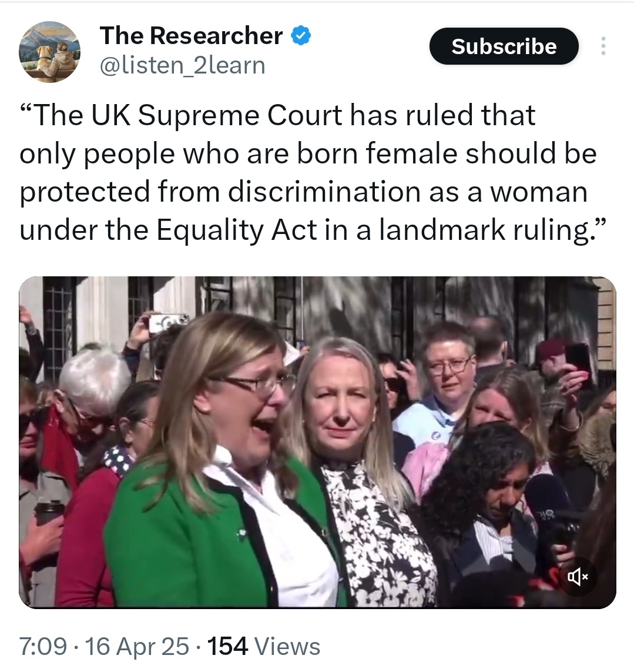Subscribe to The Researcher
Viewport: 634px width, 672px height.
click(x=504, y=46)
